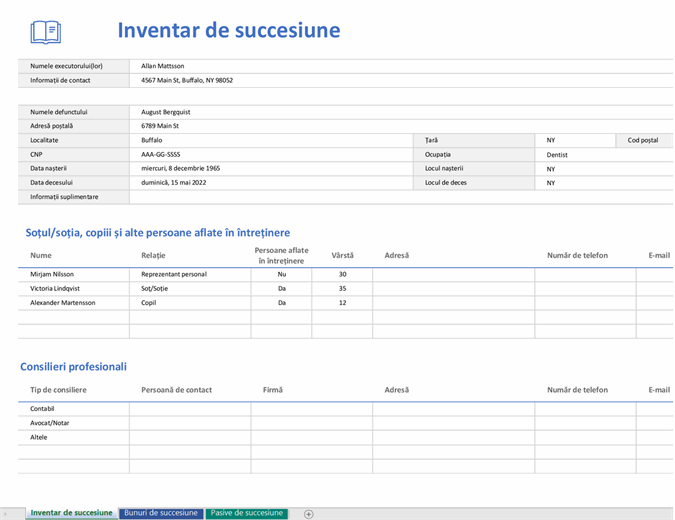
Task: Click the contact info cell with Buffalo address
Action: pos(186,80)
